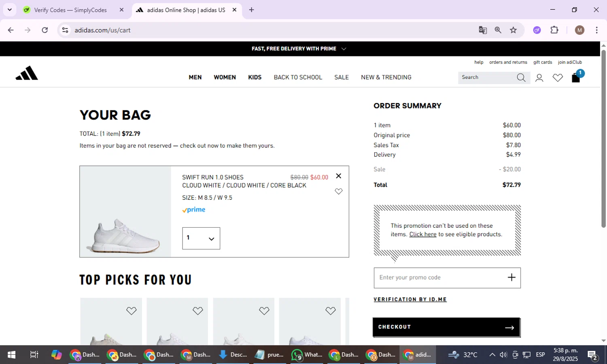Open the purple extension icon
Screen dimensions: 607x364
click(x=537, y=30)
